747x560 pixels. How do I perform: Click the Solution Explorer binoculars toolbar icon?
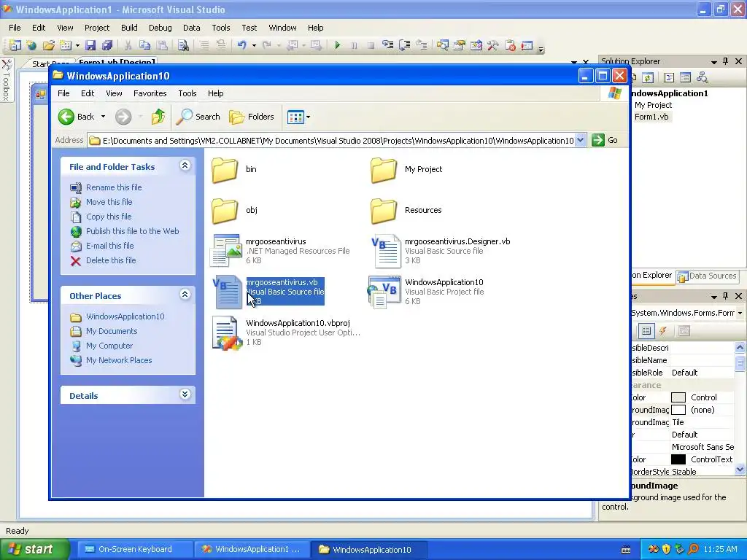coord(443,45)
